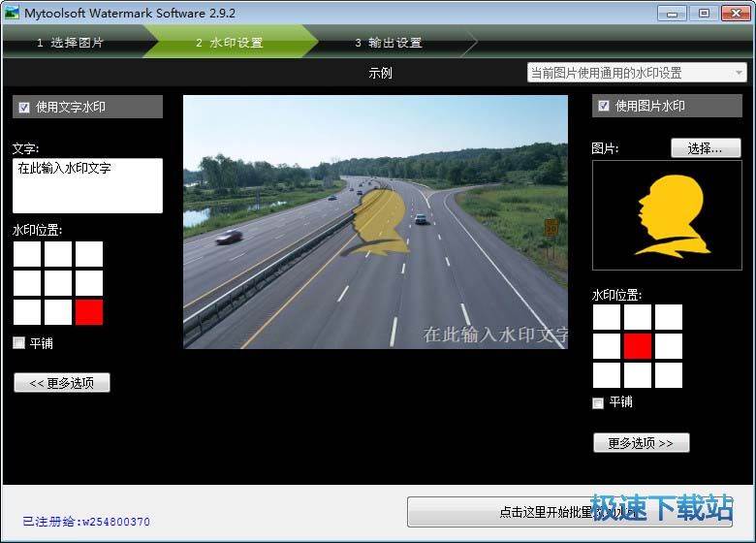Expand image options with 更多选项 >>
The height and width of the screenshot is (543, 756).
point(641,443)
